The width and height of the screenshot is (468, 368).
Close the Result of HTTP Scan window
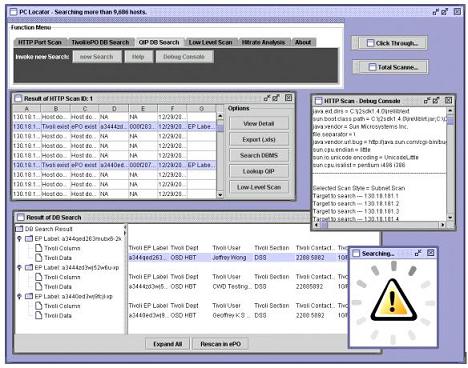pos(288,98)
